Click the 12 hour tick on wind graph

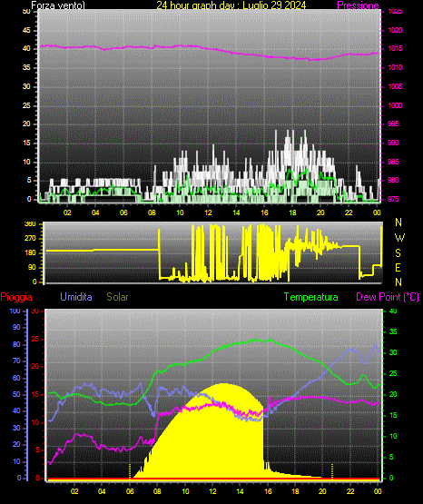pos(209,212)
